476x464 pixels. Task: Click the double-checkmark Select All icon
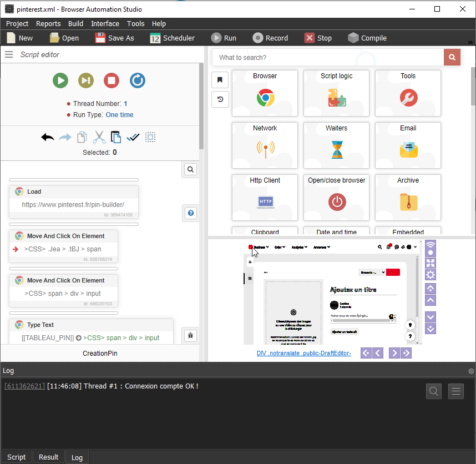[x=133, y=138]
